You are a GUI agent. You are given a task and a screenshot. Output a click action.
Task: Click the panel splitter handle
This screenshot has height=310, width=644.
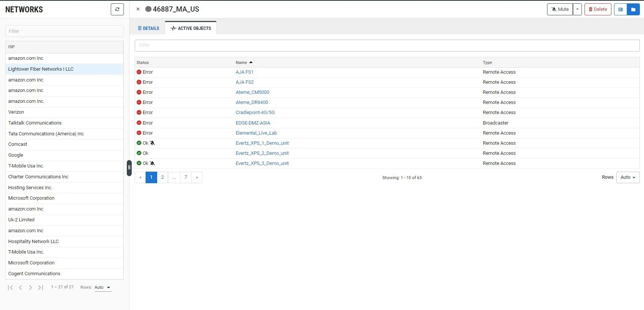coord(129,168)
